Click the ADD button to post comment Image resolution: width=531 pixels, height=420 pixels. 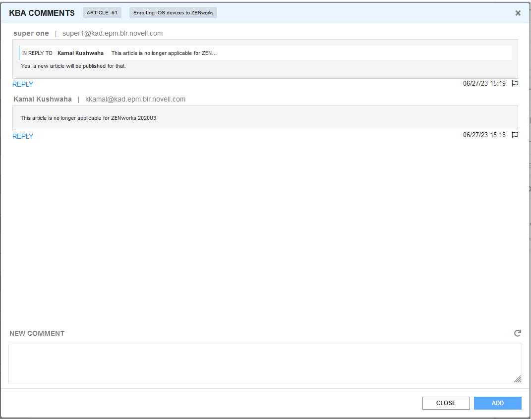click(497, 403)
